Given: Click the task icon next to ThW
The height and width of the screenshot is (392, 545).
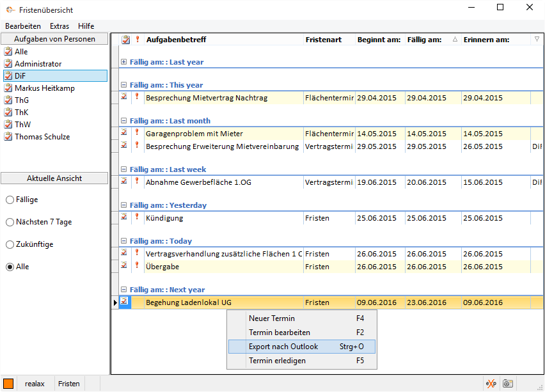Looking at the screenshot, I should pos(8,125).
